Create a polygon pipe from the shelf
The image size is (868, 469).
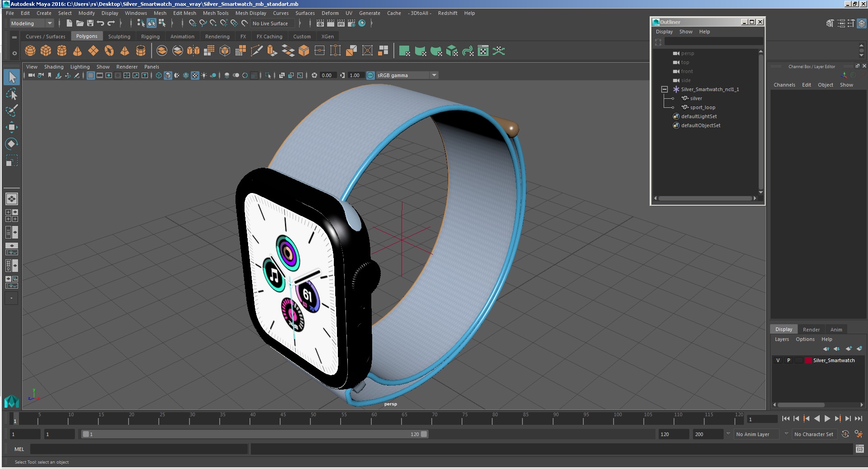point(141,51)
